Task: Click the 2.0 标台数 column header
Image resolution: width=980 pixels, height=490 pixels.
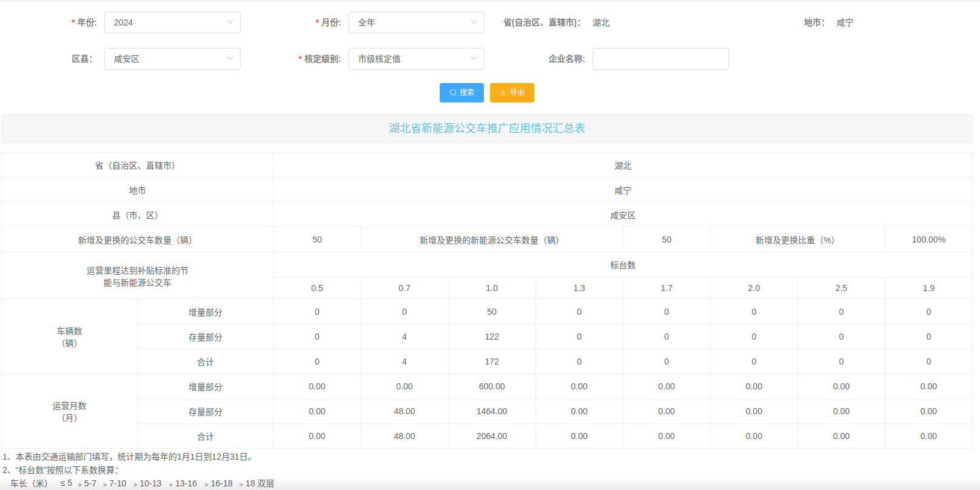Action: pyautogui.click(x=754, y=288)
